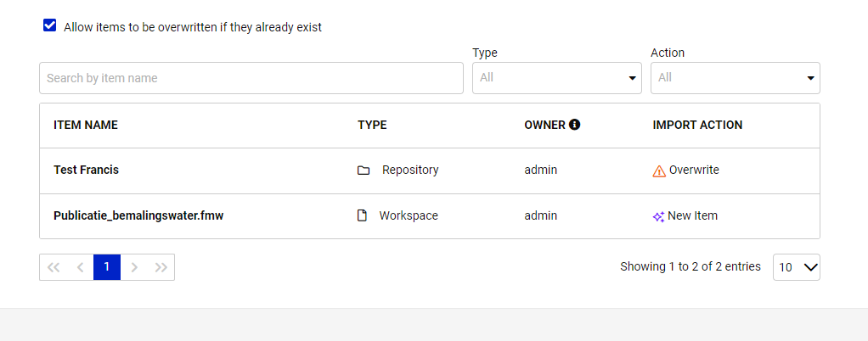
Task: Jump to the last page
Action: [161, 267]
